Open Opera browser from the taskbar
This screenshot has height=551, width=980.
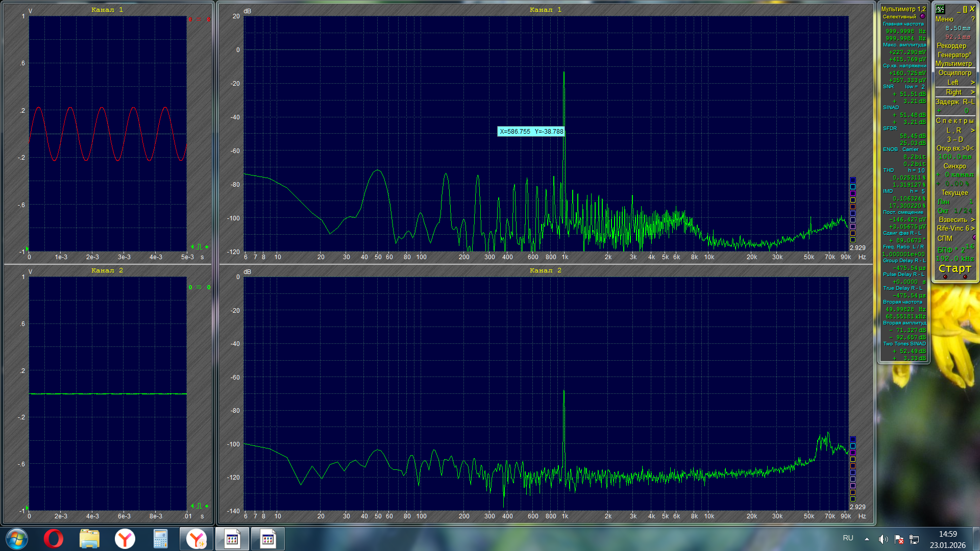53,539
